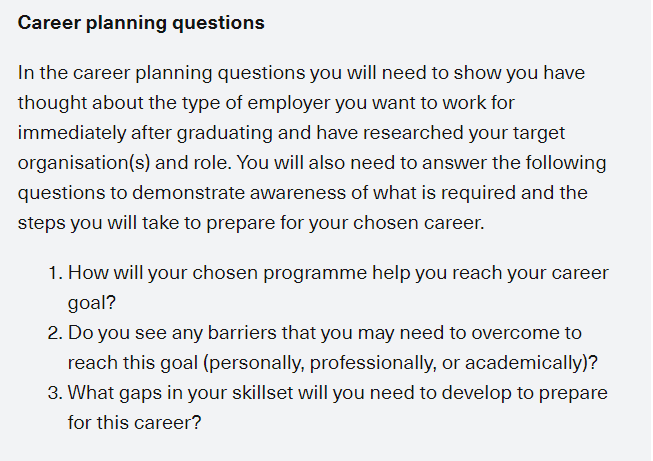This screenshot has width=653, height=461.
Task: Click the list number "1." marker
Action: [x=55, y=273]
